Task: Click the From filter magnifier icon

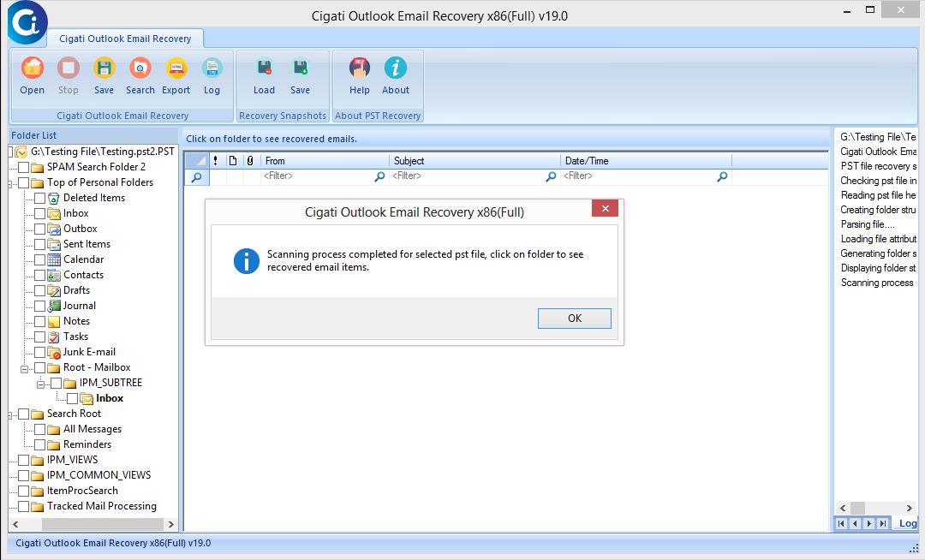Action: (x=380, y=176)
